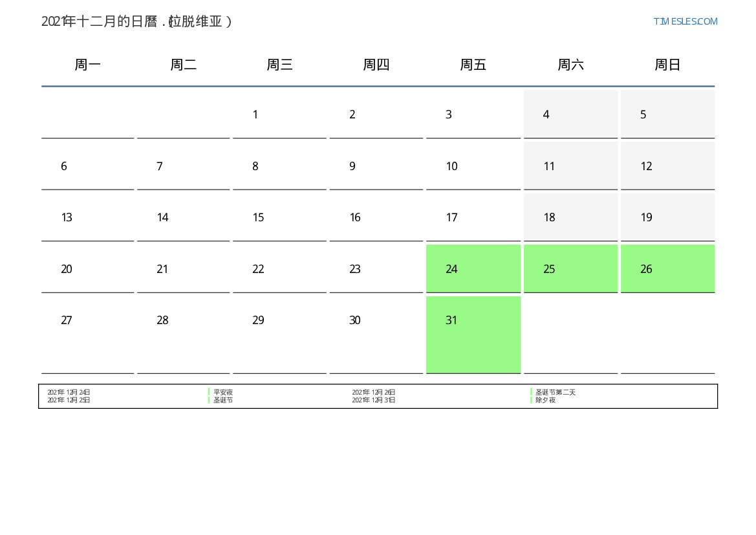The image size is (756, 535).
Task: Click the 周日 weekday header
Action: [x=667, y=65]
